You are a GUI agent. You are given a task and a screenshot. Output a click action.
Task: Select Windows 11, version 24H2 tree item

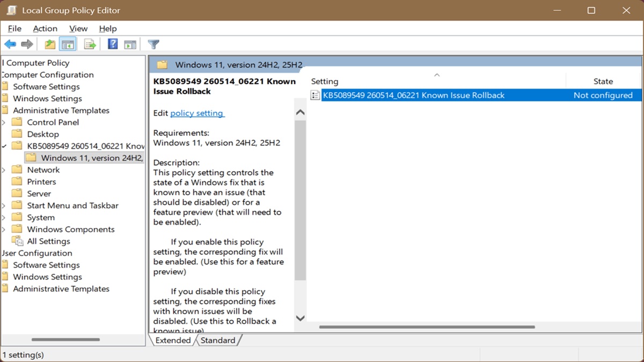click(x=84, y=158)
